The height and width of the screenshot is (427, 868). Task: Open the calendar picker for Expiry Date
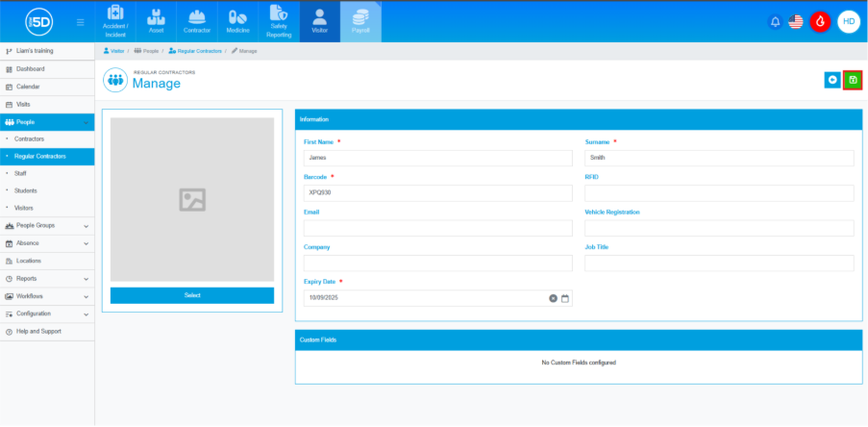tap(565, 298)
